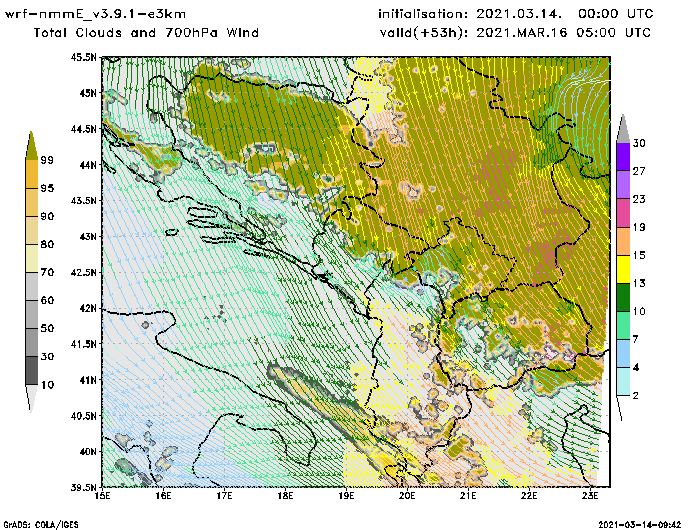700x530 pixels.
Task: Click the '99' label on cloud colorbar
Action: coord(47,160)
